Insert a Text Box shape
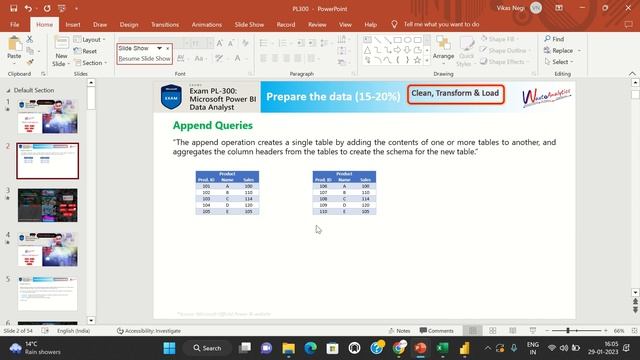This screenshot has height=360, width=640. click(x=367, y=40)
